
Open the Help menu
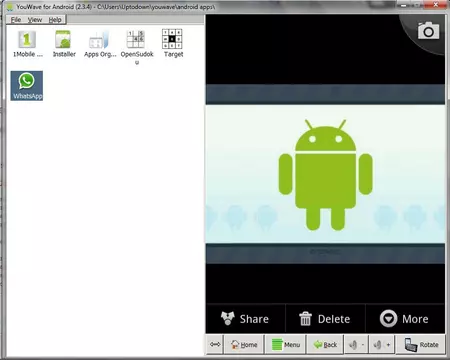55,20
